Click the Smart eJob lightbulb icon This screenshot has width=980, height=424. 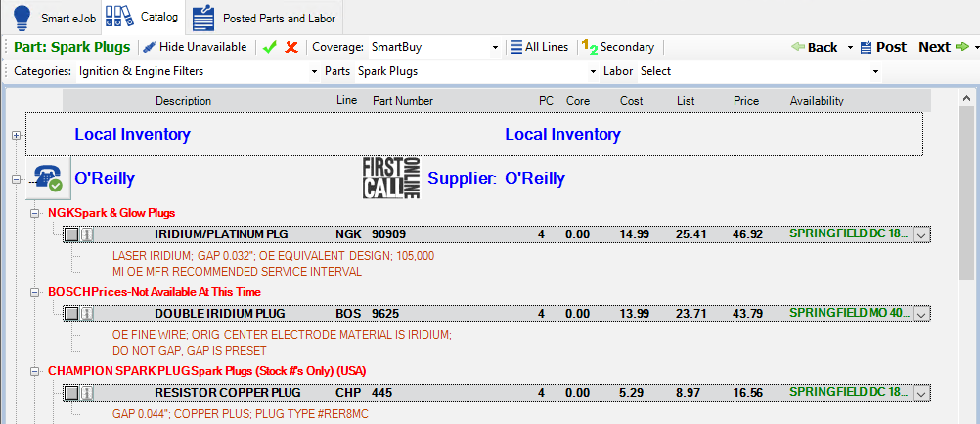pos(22,18)
